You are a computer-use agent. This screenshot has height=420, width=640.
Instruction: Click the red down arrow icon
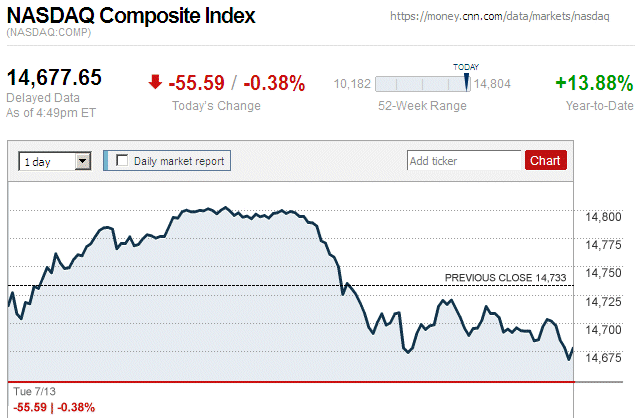coord(154,83)
